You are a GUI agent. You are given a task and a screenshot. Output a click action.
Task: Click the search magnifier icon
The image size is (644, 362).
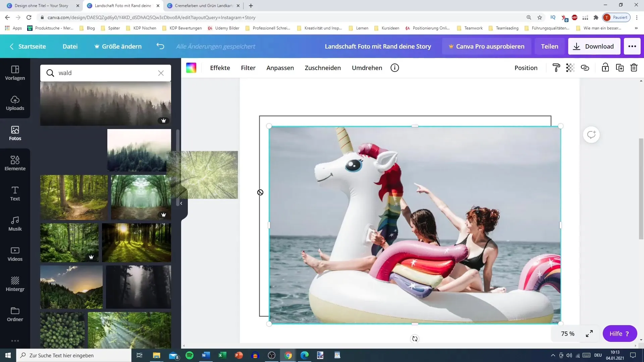click(x=50, y=73)
